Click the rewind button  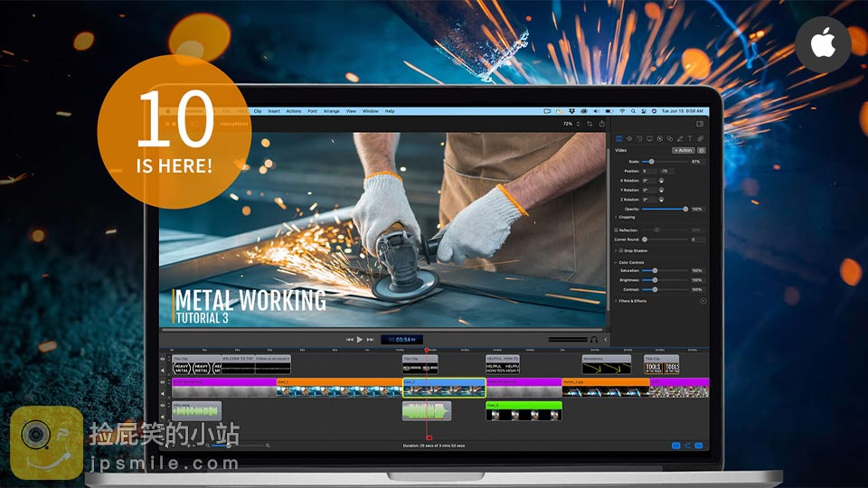(x=350, y=339)
